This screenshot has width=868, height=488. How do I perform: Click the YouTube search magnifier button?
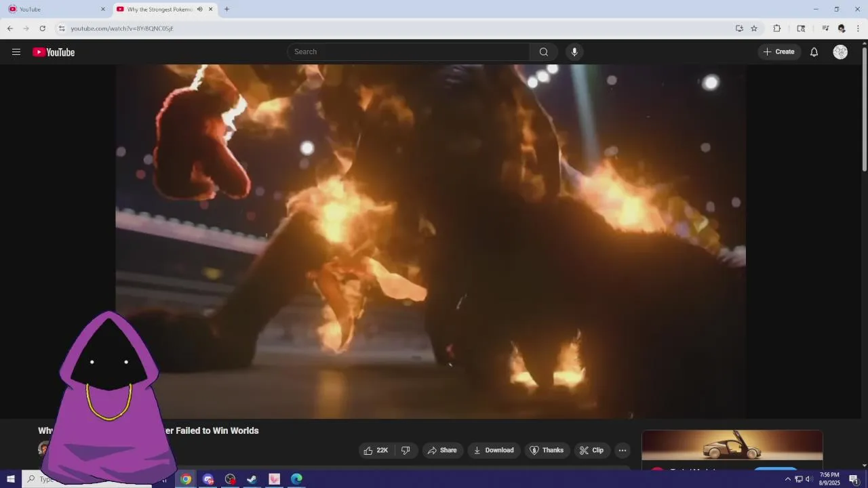click(x=544, y=52)
